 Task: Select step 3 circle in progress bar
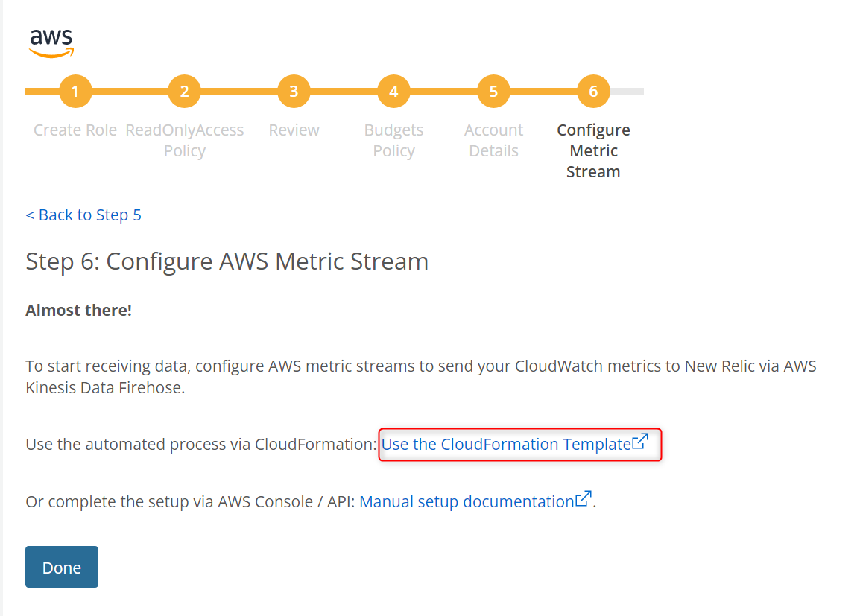click(294, 91)
